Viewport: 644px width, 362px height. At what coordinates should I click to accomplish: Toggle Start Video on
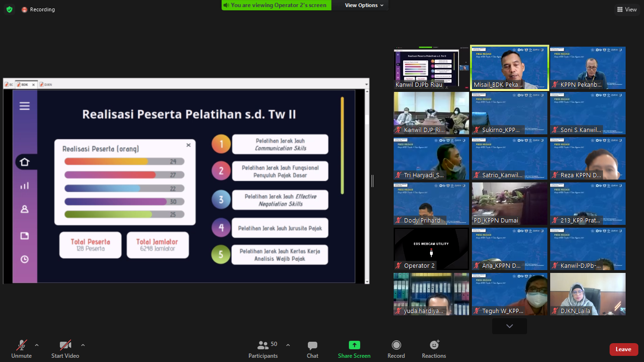tap(65, 349)
